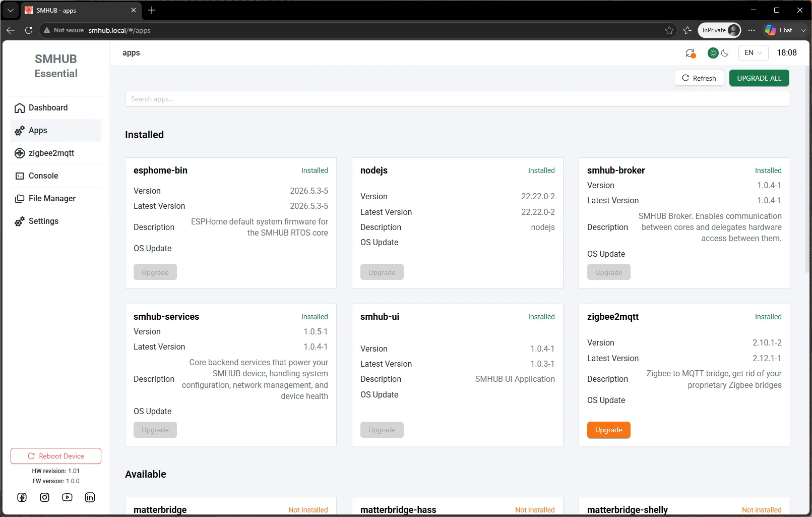
Task: Click Upgrade button in smhub-ui card
Action: [382, 430]
